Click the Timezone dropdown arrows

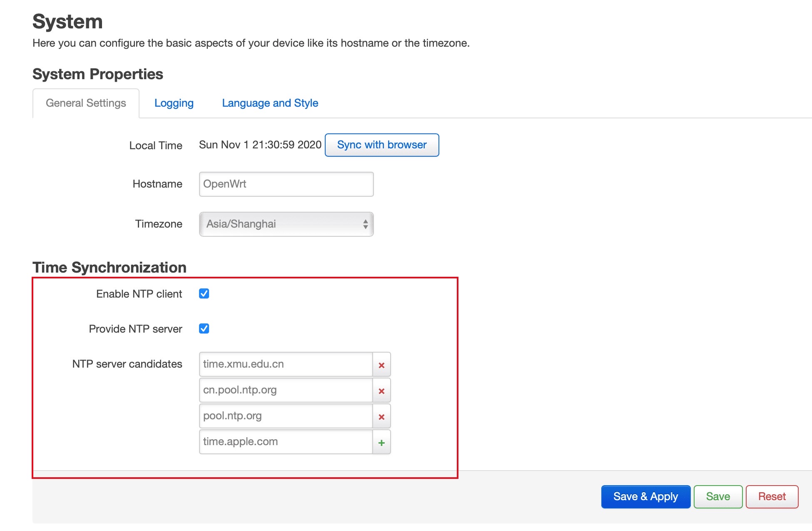(365, 224)
